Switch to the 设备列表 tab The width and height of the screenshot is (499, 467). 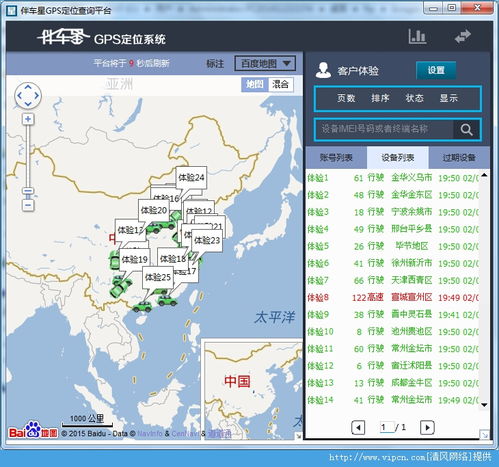(x=398, y=158)
